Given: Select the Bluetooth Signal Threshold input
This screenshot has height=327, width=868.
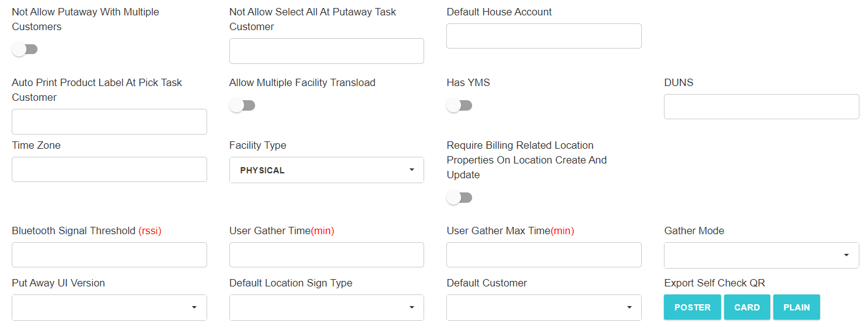Looking at the screenshot, I should [x=109, y=255].
